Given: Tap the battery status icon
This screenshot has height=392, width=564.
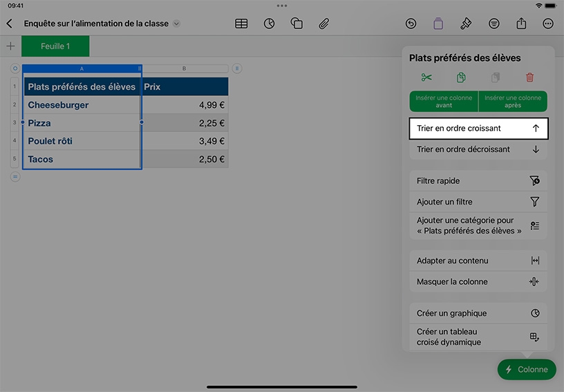Looking at the screenshot, I should (x=551, y=6).
